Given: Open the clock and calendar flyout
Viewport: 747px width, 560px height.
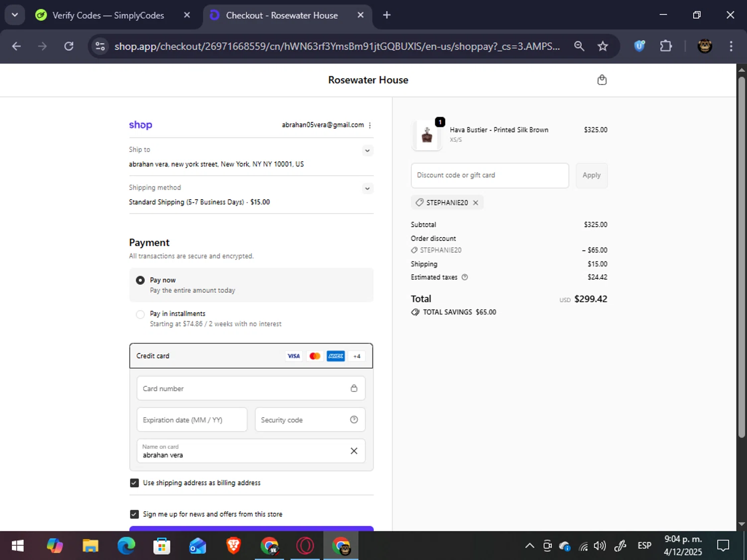Looking at the screenshot, I should click(x=683, y=546).
